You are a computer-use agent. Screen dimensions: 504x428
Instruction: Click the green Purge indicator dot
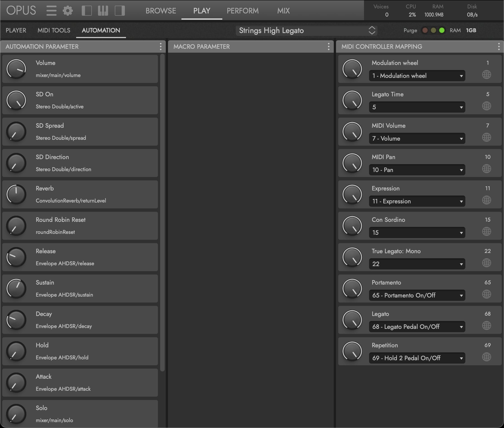pos(442,30)
